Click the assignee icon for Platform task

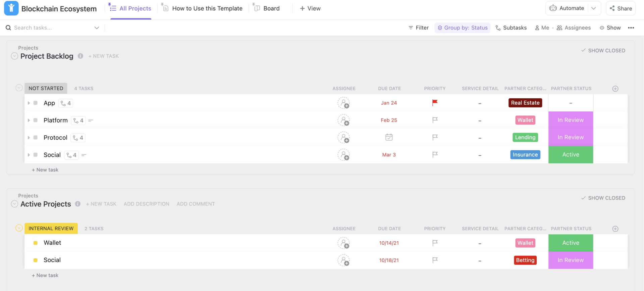[343, 120]
